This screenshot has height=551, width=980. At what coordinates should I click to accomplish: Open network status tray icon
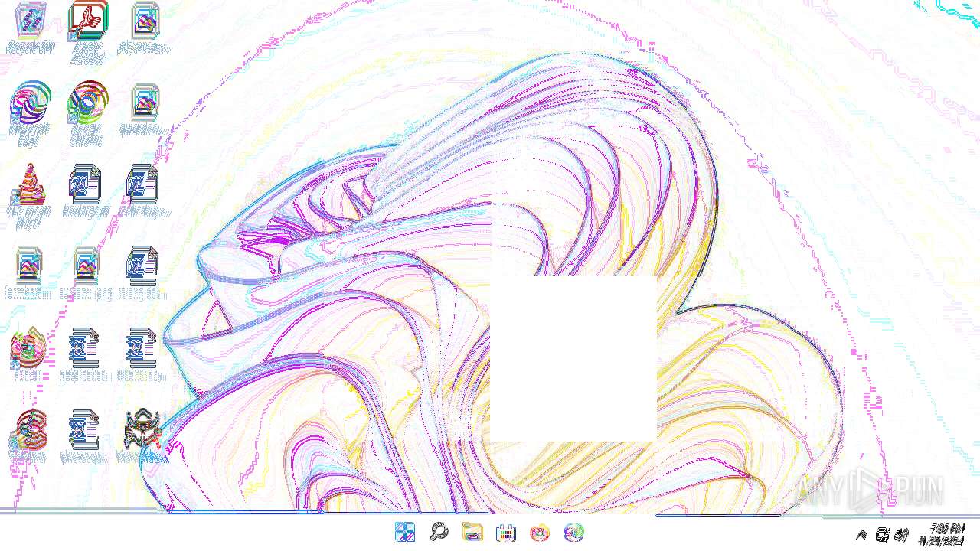(882, 534)
